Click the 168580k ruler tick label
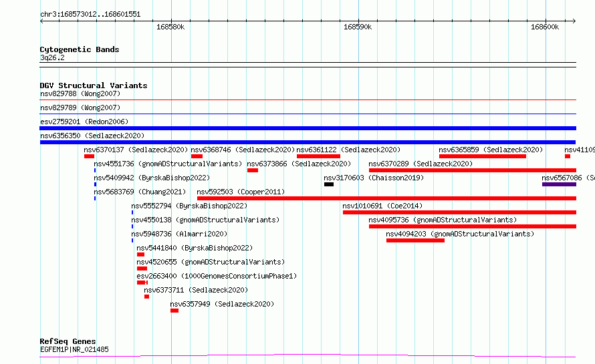The image size is (595, 364). point(170,27)
